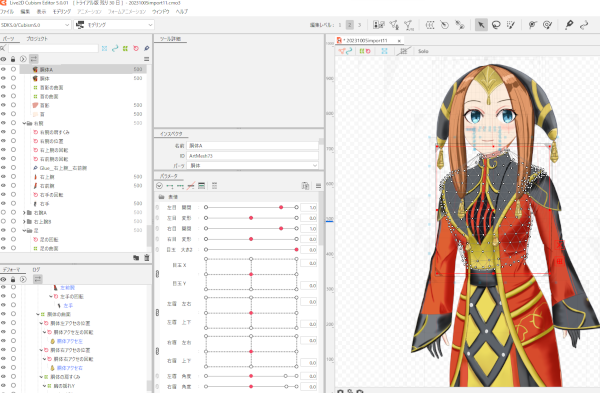Click the new folder icon under parts list
600x393 pixels.
[x=136, y=258]
